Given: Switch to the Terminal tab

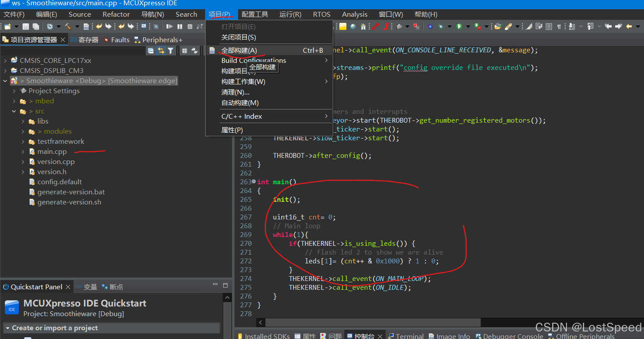Looking at the screenshot, I should pos(405,336).
